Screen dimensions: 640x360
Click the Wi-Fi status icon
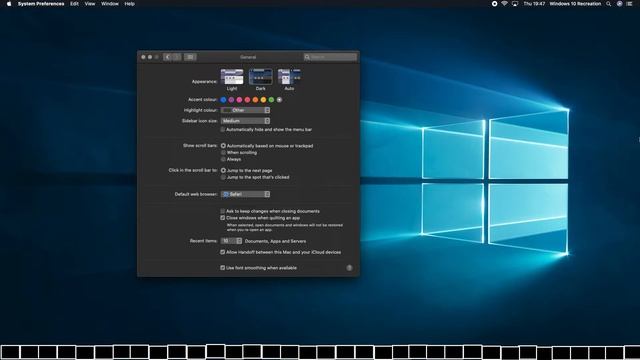(x=504, y=4)
